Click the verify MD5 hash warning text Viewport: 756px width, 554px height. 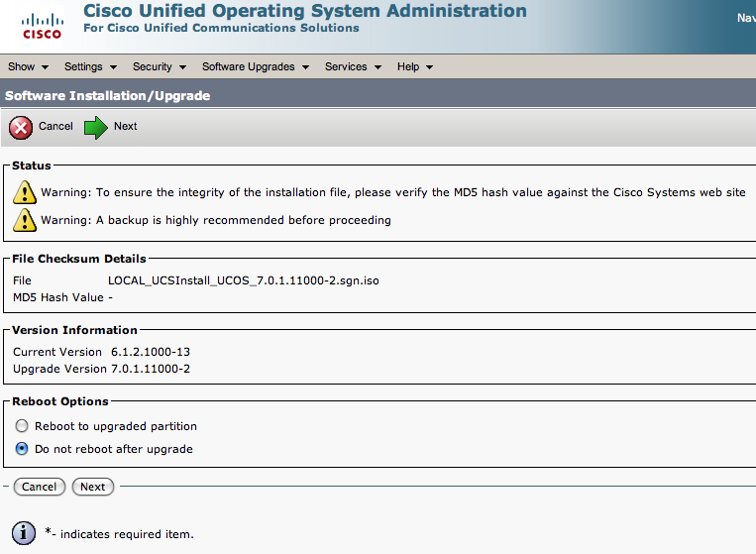(x=393, y=192)
